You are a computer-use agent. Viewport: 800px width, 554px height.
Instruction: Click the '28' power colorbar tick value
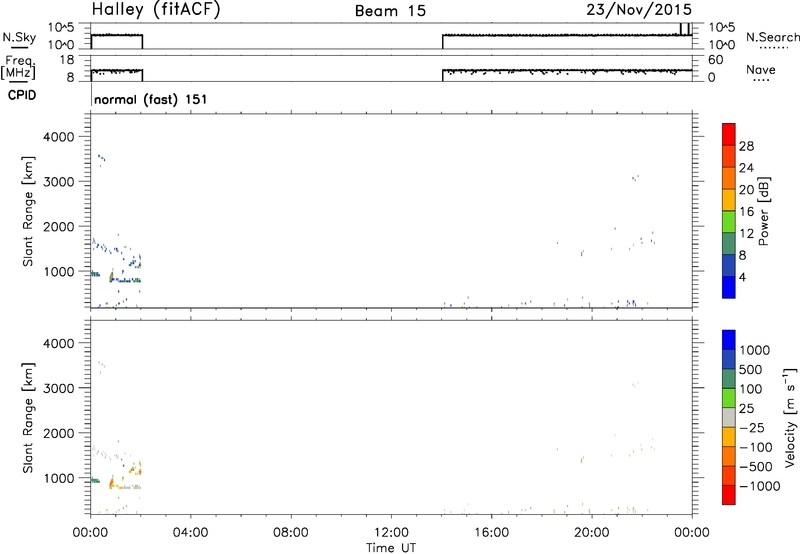coord(746,146)
